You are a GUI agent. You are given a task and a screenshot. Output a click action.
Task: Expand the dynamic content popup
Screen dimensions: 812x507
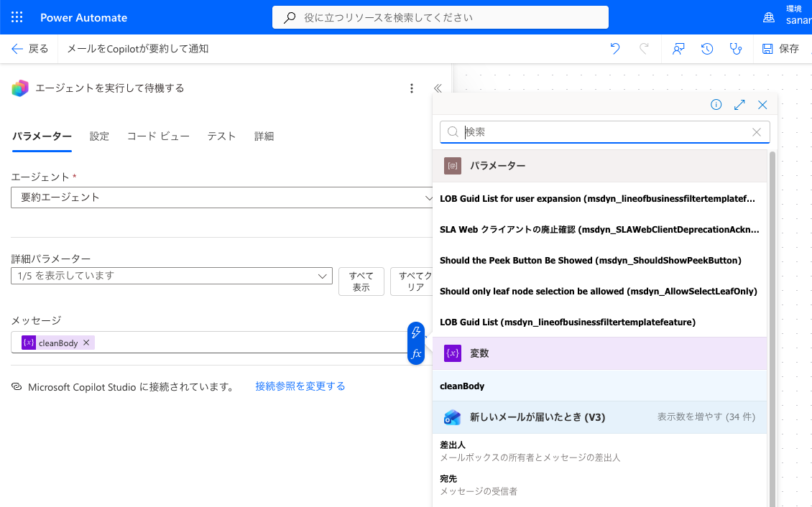(x=739, y=105)
